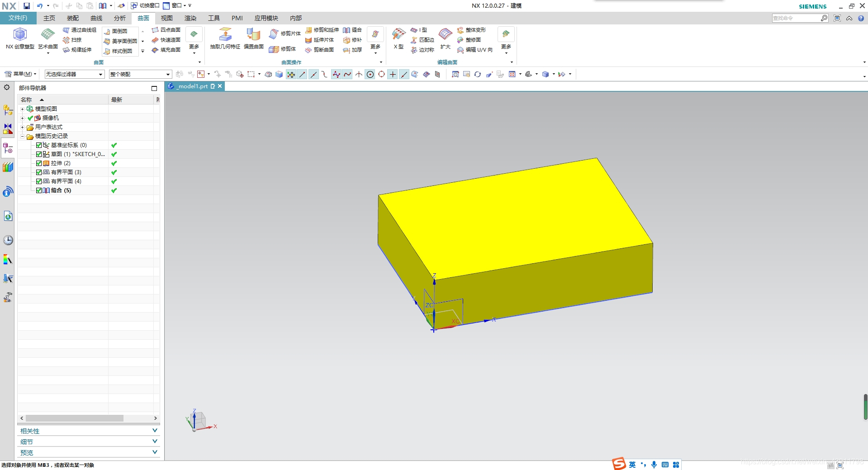The height and width of the screenshot is (470, 868).
Task: Toggle the 缝合 (5) feature checkbox
Action: (39, 190)
